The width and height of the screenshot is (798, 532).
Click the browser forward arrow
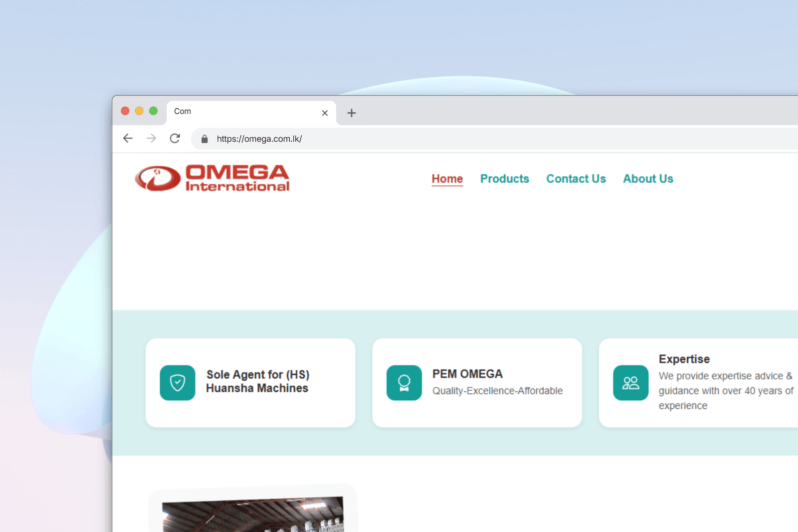pyautogui.click(x=151, y=139)
